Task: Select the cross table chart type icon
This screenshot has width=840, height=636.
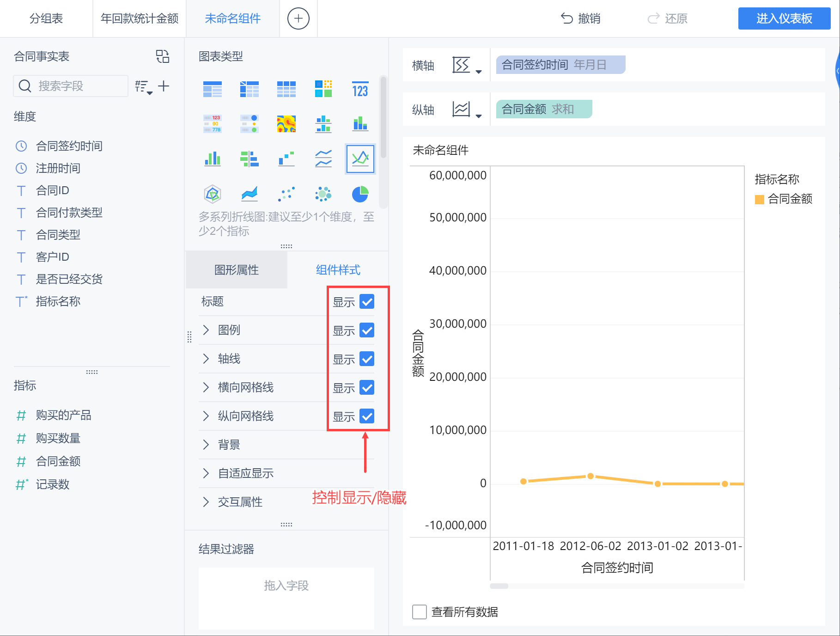Action: (250, 89)
